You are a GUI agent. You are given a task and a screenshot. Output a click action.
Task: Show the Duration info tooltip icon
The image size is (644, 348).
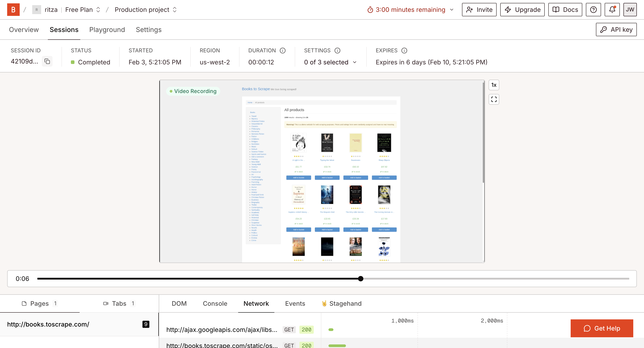[282, 51]
